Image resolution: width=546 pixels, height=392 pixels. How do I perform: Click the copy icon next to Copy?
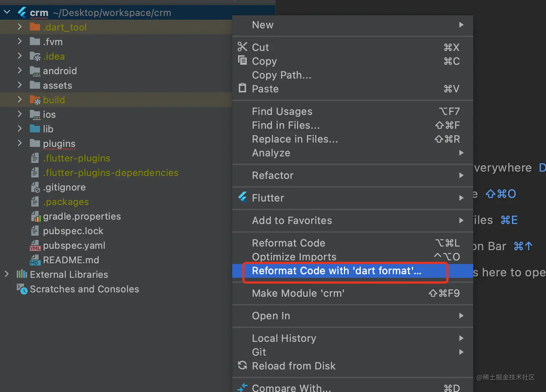pos(242,60)
